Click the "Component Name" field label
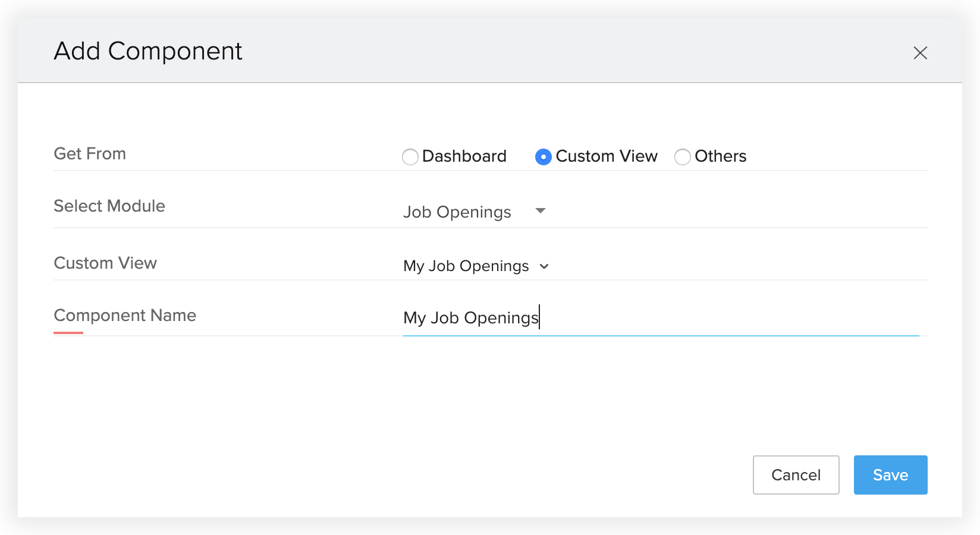980x535 pixels. (125, 316)
